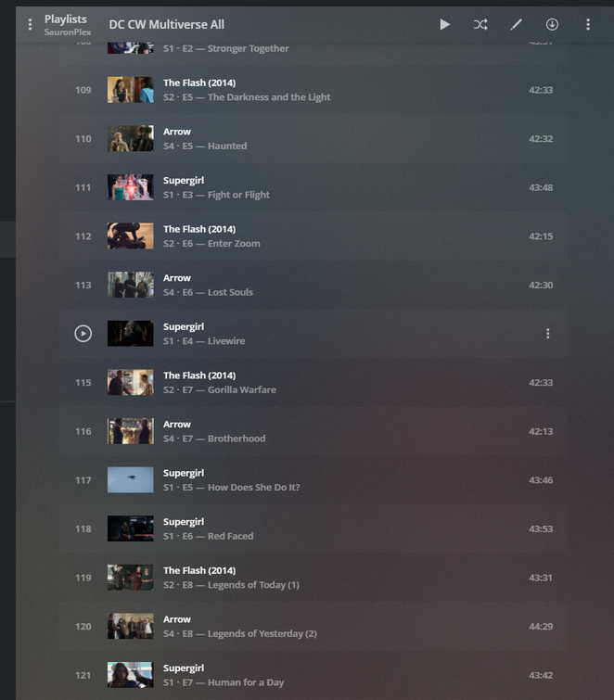
Task: Click the download playlist icon
Action: click(x=552, y=24)
